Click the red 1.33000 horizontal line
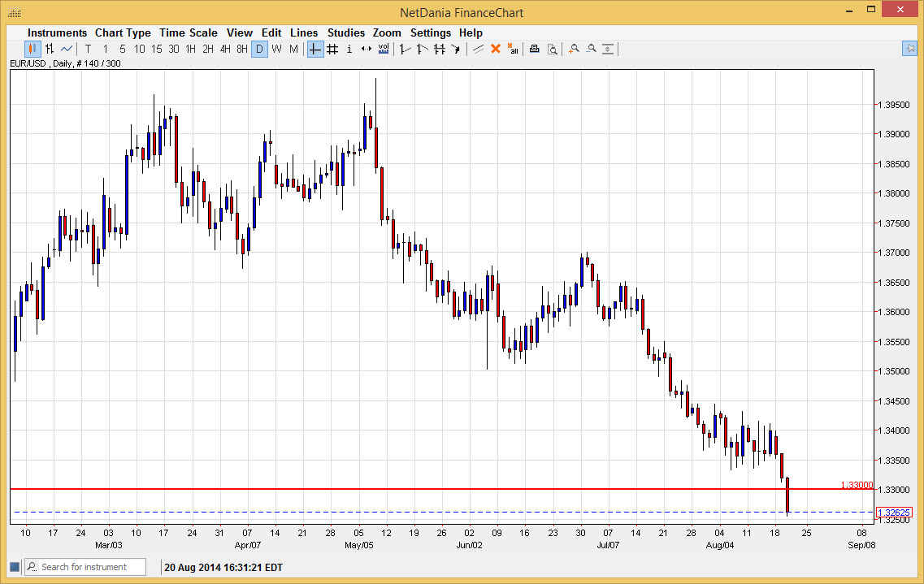The height and width of the screenshot is (584, 924). 406,489
